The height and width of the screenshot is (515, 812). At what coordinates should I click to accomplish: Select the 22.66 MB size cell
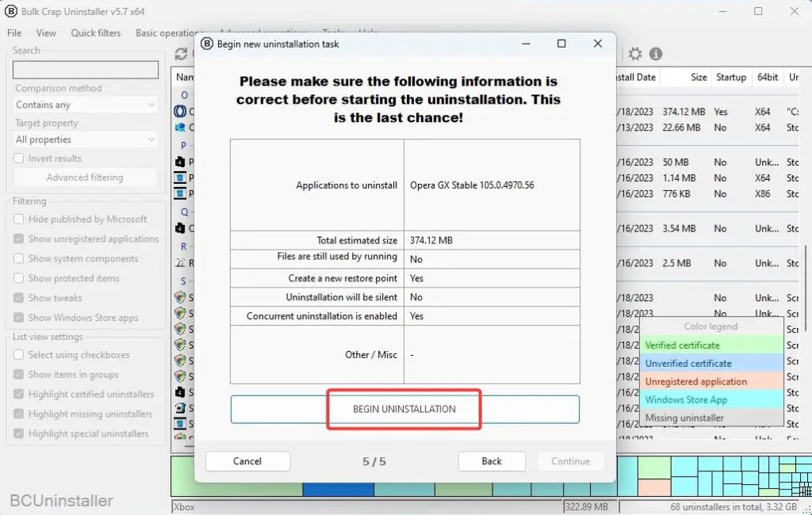point(681,128)
